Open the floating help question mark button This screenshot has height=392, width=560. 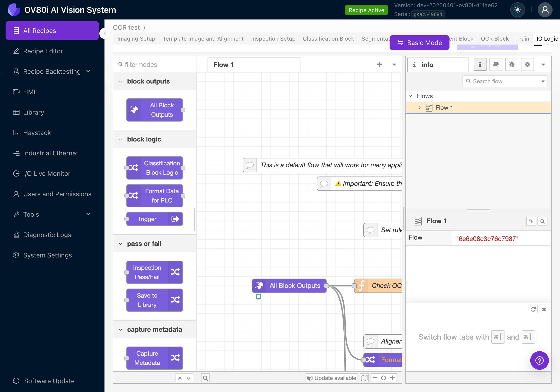(539, 361)
